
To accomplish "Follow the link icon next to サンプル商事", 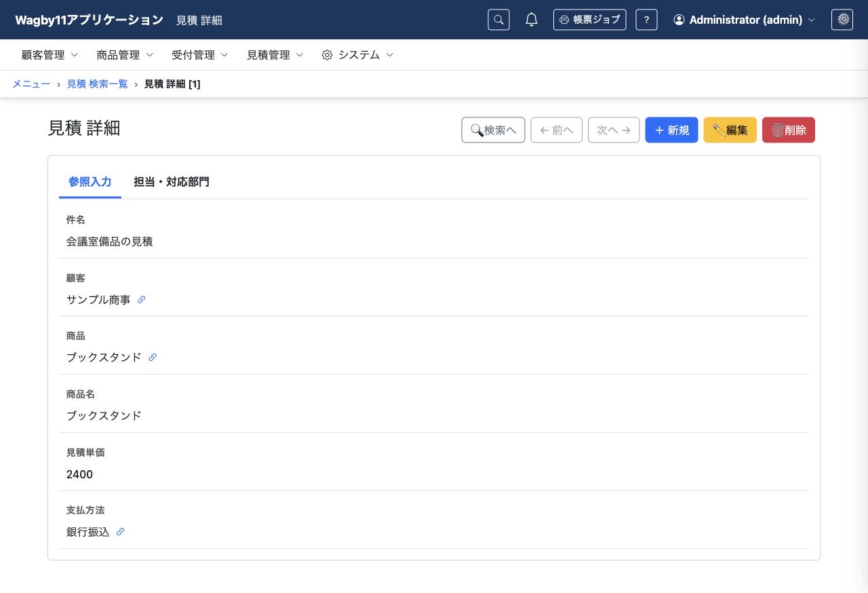I will click(x=141, y=299).
